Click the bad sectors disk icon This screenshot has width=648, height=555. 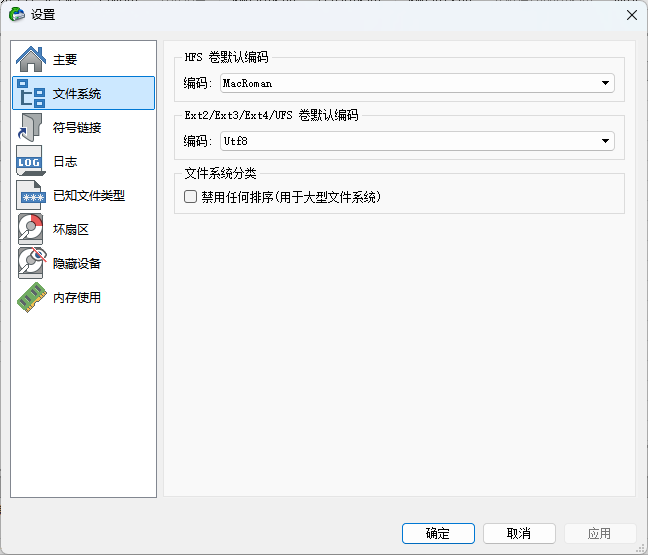pyautogui.click(x=31, y=229)
